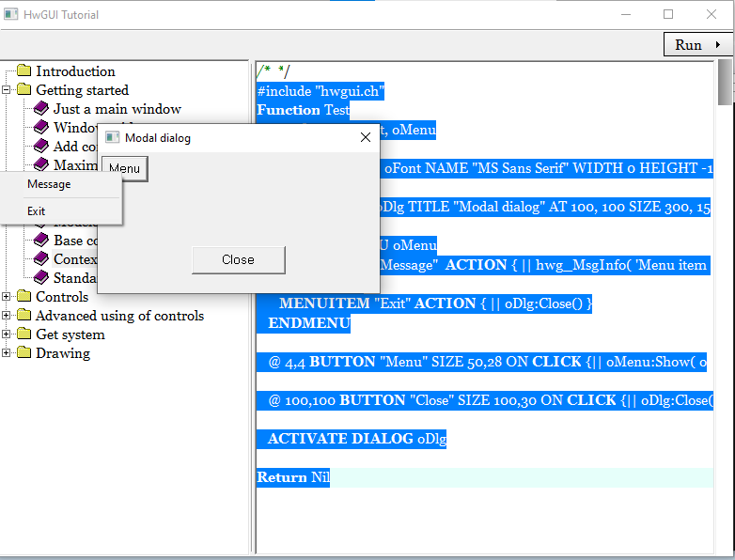
Task: Click the book icon next to Contex… item
Action: click(40, 259)
